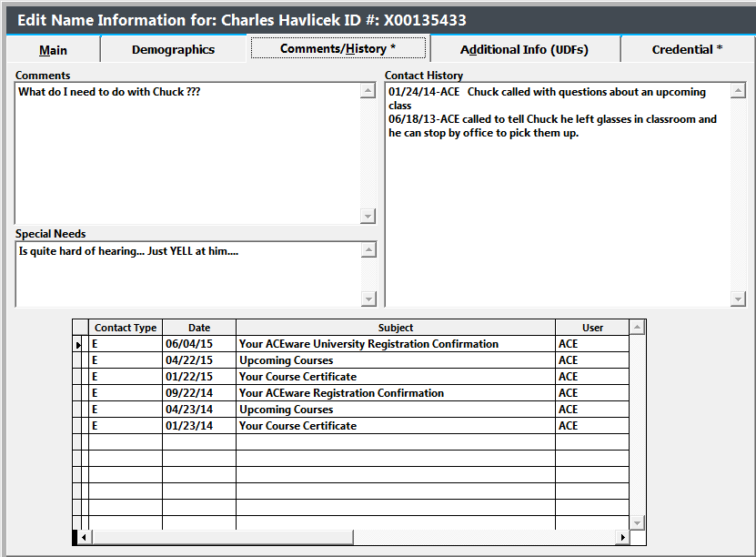Click the 'What do I need to do with Chuck ???' comment
Screen dimensions: 756x557
tap(109, 92)
